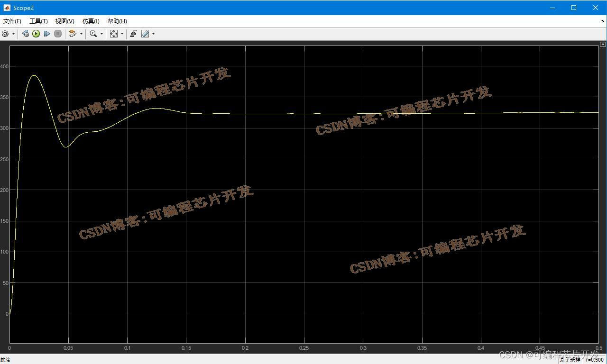
Task: Click the Scale Axes Limits icon
Action: point(114,34)
